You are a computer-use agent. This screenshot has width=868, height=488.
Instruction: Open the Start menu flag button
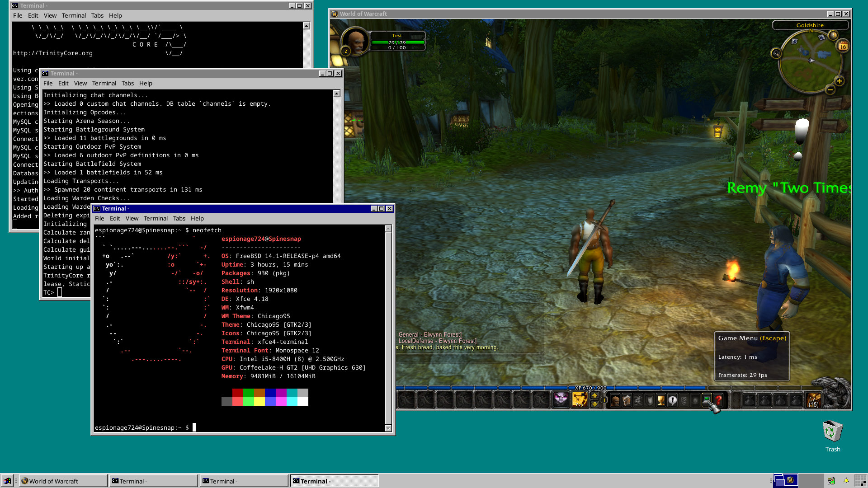7,481
